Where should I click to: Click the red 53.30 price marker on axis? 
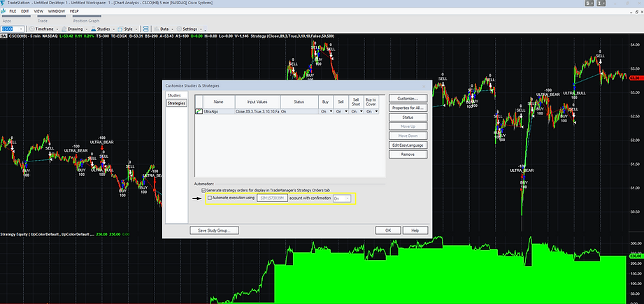tap(636, 78)
